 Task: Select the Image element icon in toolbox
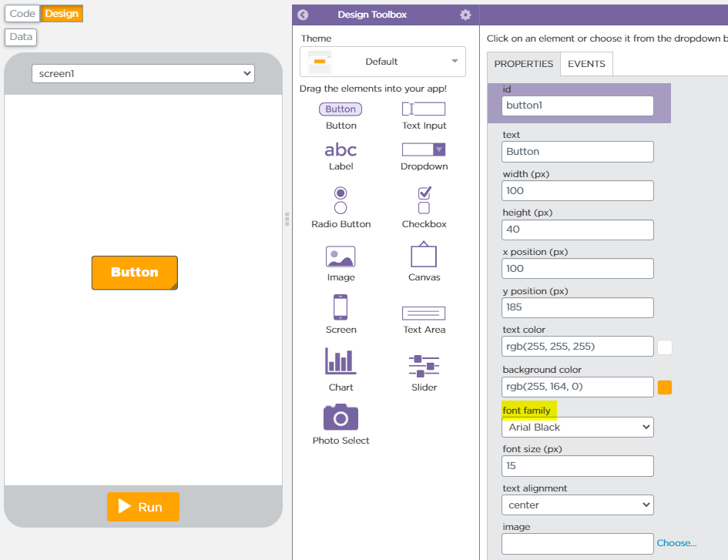pos(341,257)
